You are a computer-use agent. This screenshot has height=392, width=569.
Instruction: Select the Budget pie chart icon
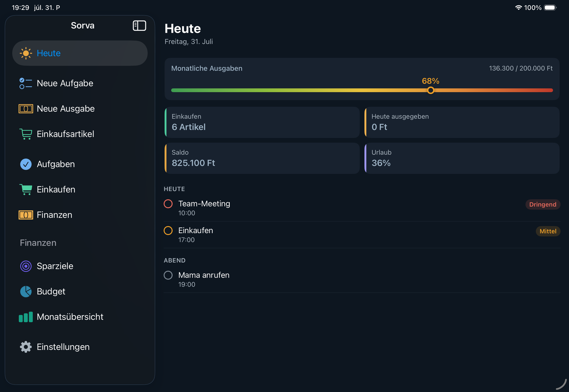tap(26, 291)
